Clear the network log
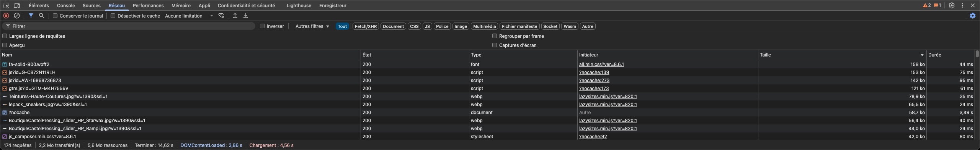This screenshot has height=150, width=980. point(17,16)
